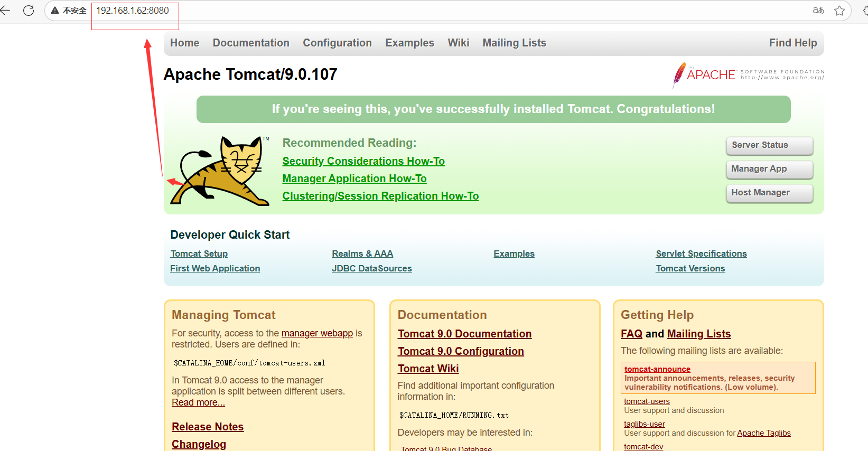Viewport: 868px width, 451px height.
Task: Open Configuration in the top nav bar
Action: [x=337, y=43]
